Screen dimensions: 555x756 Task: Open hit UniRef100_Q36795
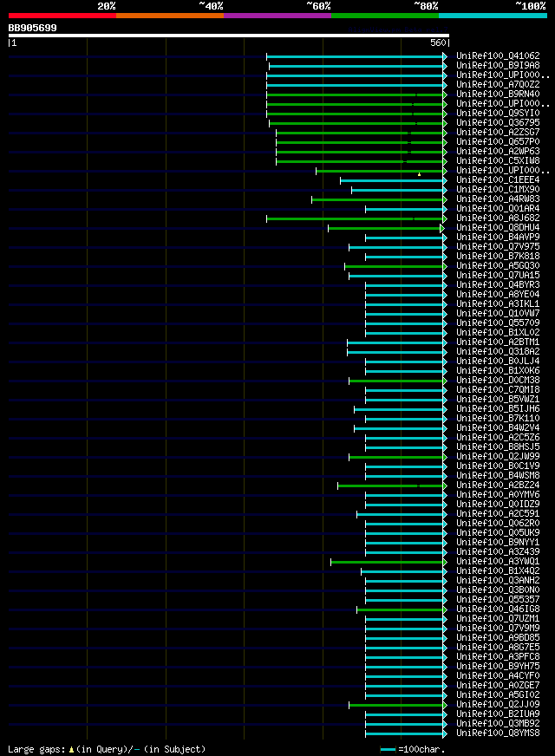tap(498, 122)
